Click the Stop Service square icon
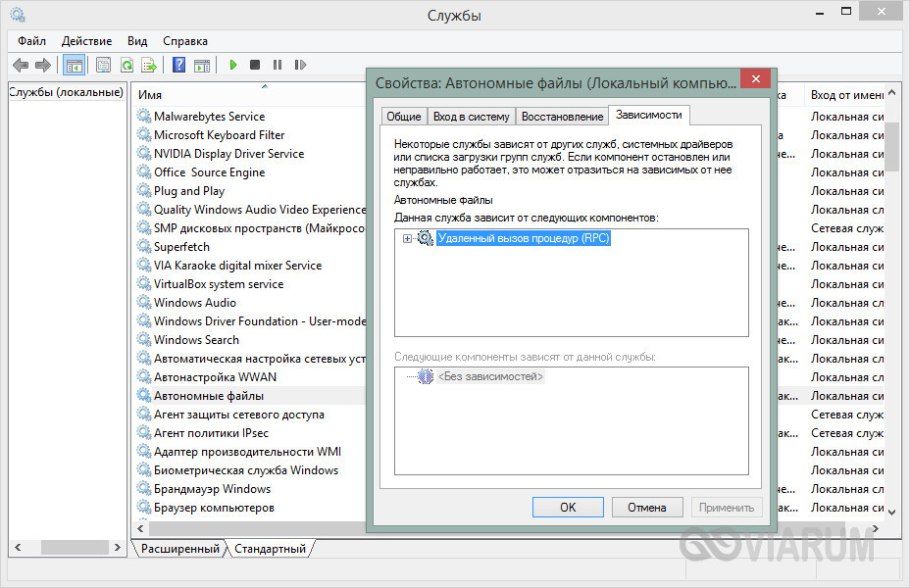 [x=255, y=65]
